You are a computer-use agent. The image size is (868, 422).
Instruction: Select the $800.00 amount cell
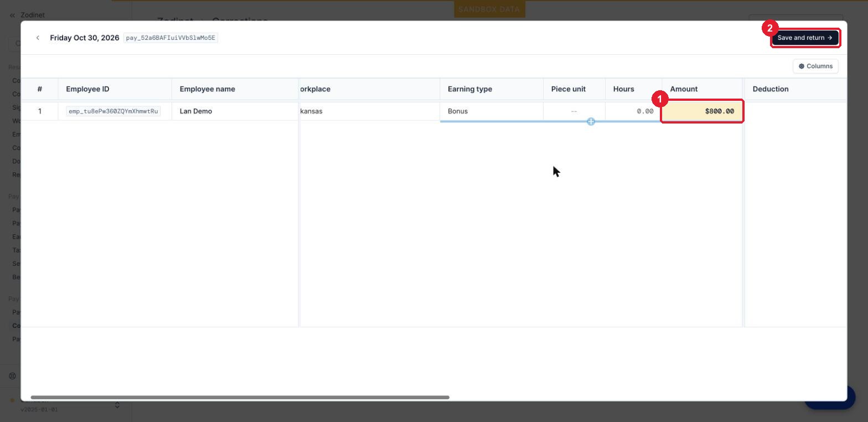click(x=702, y=111)
